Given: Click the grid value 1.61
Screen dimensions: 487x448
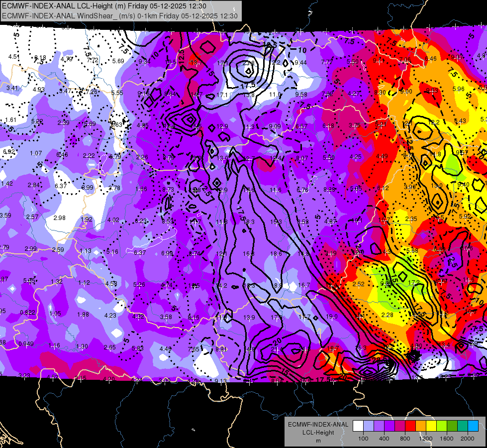Looking at the screenshot, I should [10, 119].
